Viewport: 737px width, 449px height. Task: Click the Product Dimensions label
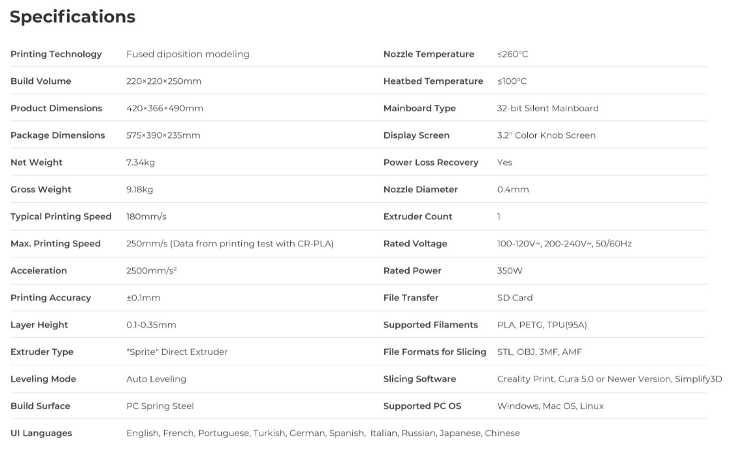(55, 108)
